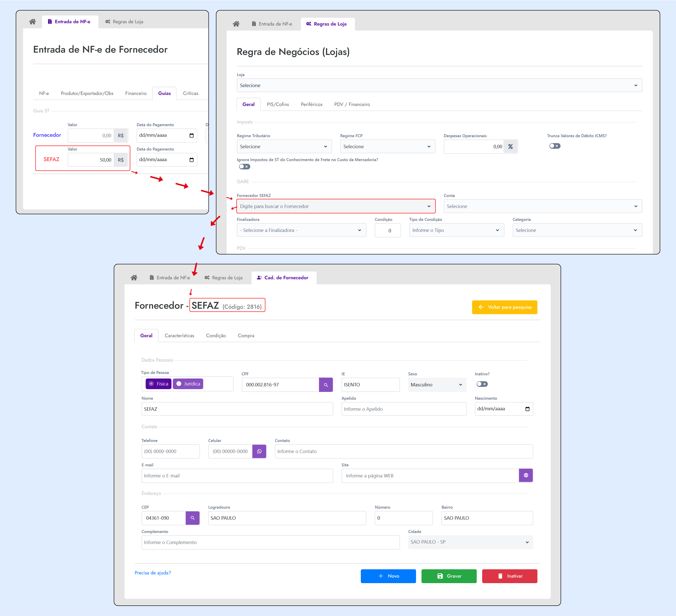
Task: Click percent icon in Despesas Operacionais
Action: click(x=510, y=147)
